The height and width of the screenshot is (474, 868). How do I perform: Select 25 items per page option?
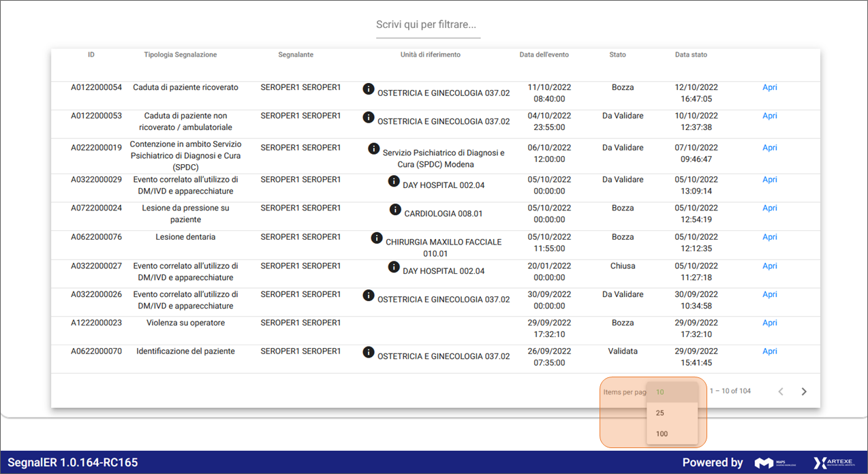660,413
